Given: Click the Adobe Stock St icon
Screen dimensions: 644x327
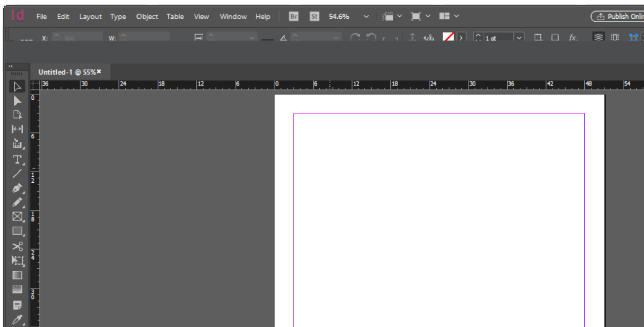Looking at the screenshot, I should (313, 16).
